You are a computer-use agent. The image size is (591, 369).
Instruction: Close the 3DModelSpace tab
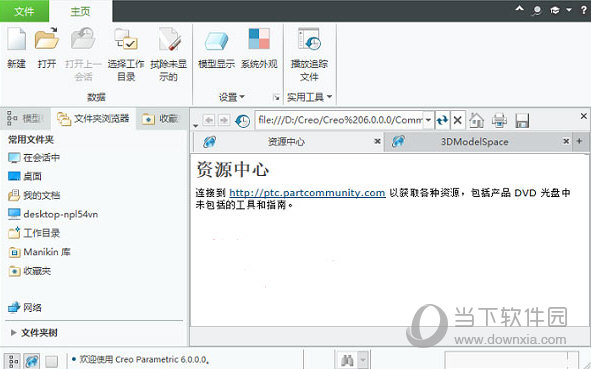tap(566, 141)
